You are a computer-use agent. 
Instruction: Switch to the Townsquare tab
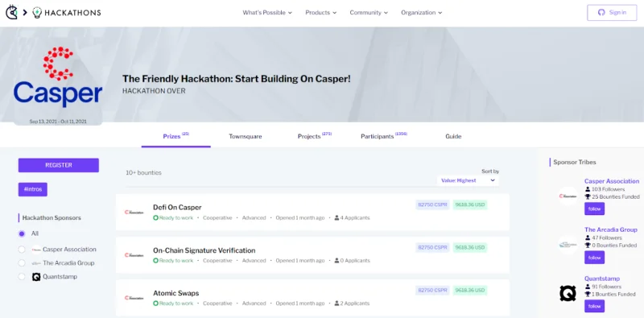246,136
